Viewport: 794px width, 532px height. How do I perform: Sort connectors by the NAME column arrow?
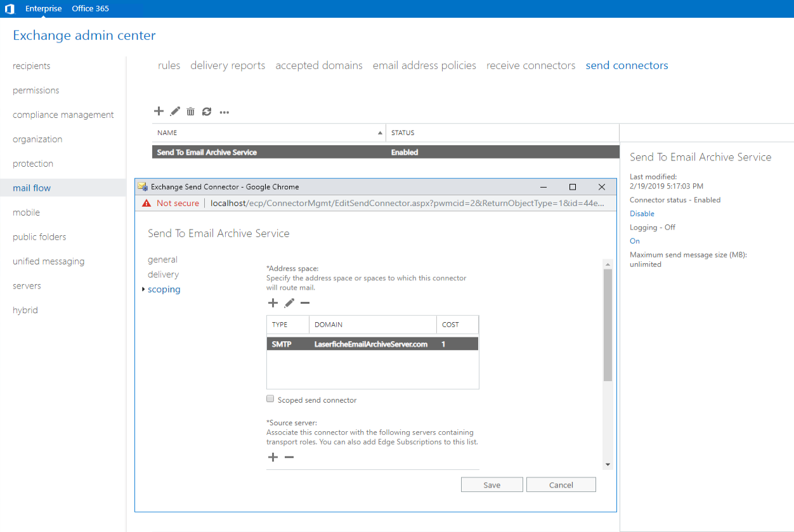click(381, 133)
